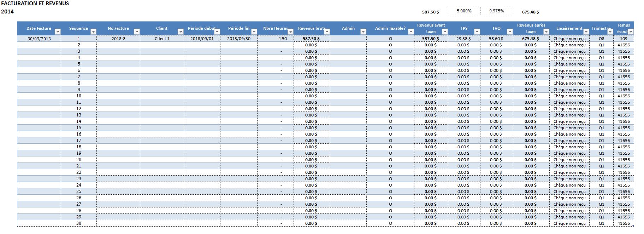Viewport: 644px width, 234px height.
Task: Open the Temps écoulé filter arrow
Action: 631,32
